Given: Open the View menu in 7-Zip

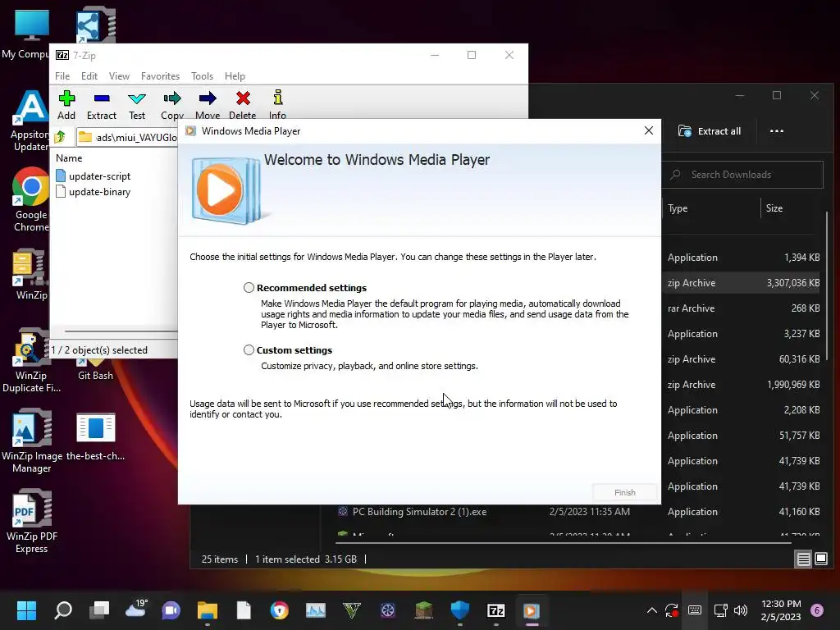Looking at the screenshot, I should 119,76.
